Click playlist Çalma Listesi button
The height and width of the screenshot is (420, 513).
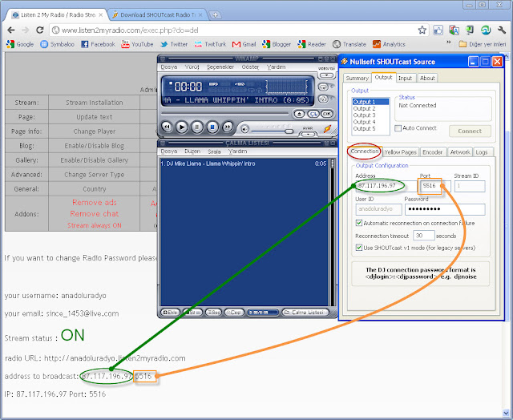tap(305, 313)
